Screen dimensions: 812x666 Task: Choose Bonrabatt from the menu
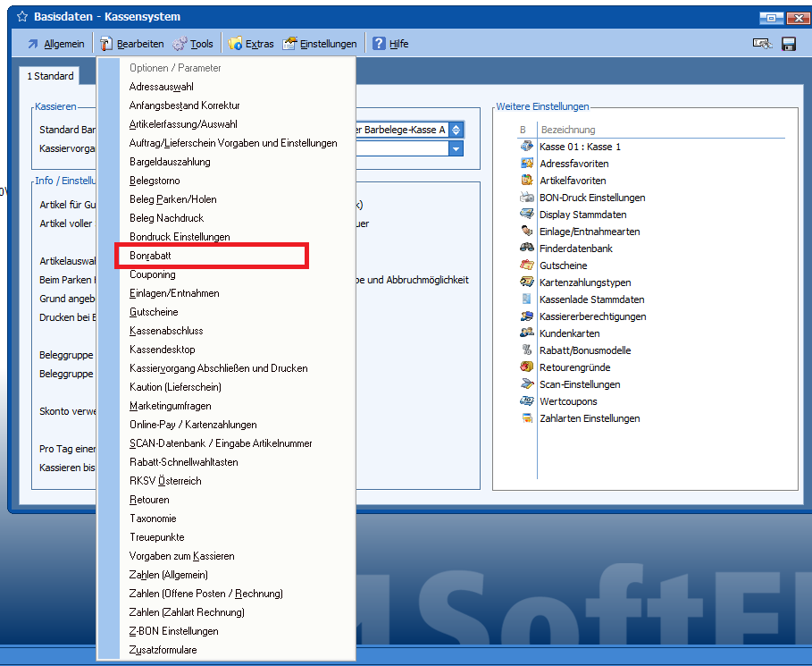(x=150, y=256)
